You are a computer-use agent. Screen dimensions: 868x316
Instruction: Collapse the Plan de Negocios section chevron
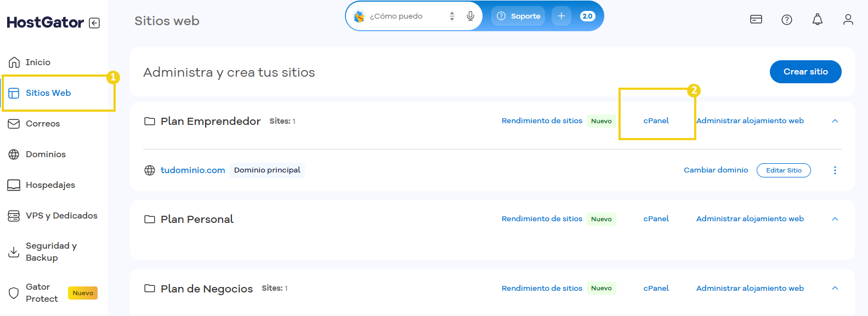pos(835,289)
